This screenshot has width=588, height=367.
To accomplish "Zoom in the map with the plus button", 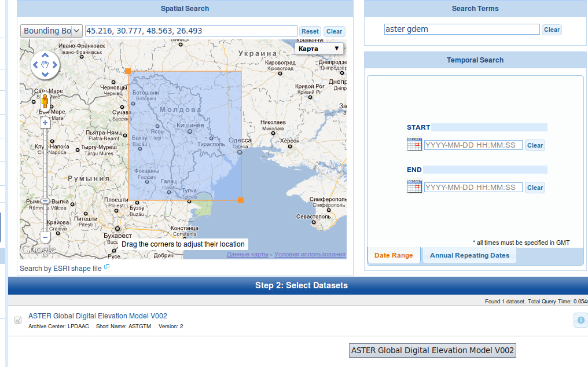I will click(45, 123).
